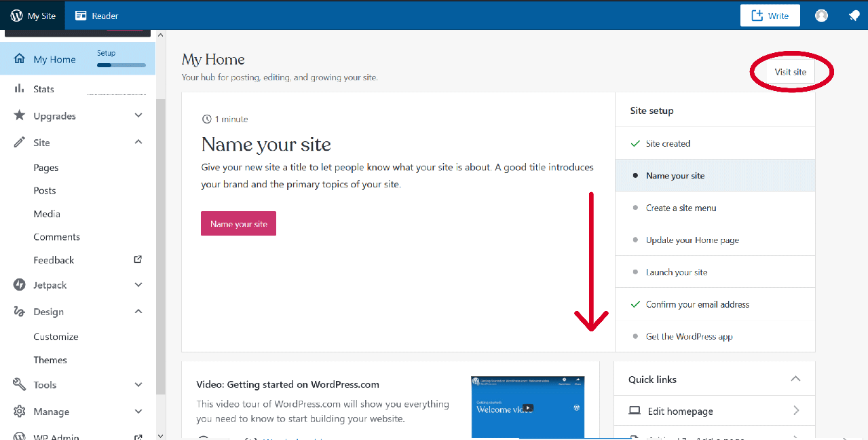Collapse the Quick links panel
This screenshot has width=868, height=440.
(x=795, y=379)
